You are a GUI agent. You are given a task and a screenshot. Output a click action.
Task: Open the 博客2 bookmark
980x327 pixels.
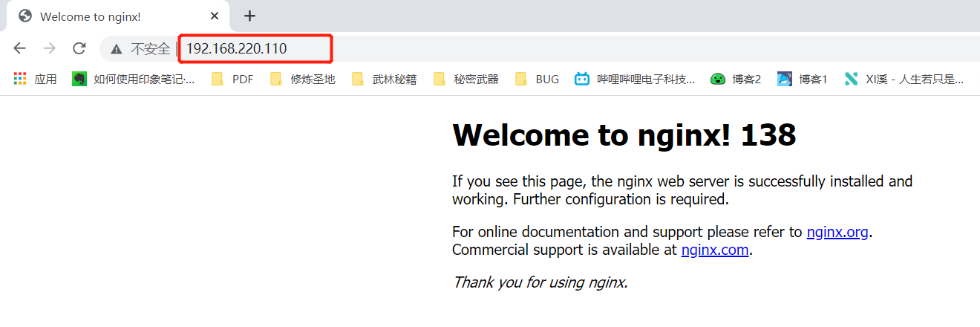point(736,79)
